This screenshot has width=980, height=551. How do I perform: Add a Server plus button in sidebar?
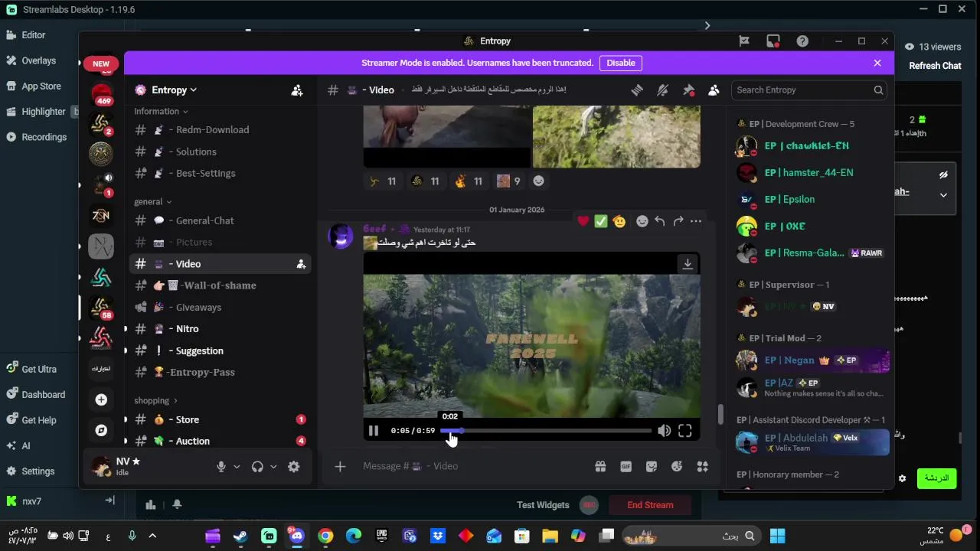101,399
